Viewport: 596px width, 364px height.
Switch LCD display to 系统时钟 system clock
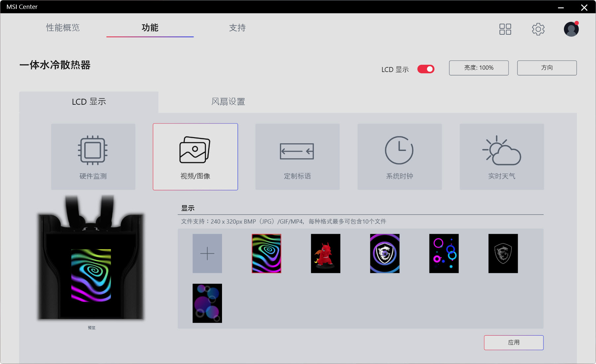click(x=399, y=157)
